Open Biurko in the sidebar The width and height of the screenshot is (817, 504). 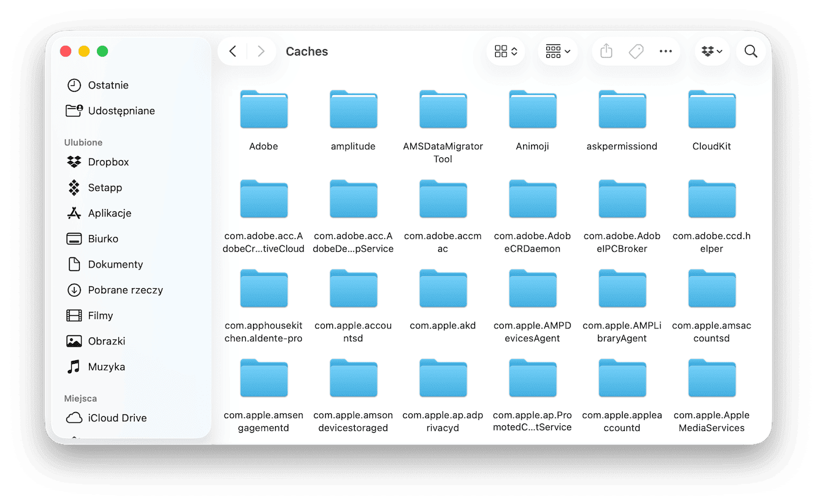[92, 239]
